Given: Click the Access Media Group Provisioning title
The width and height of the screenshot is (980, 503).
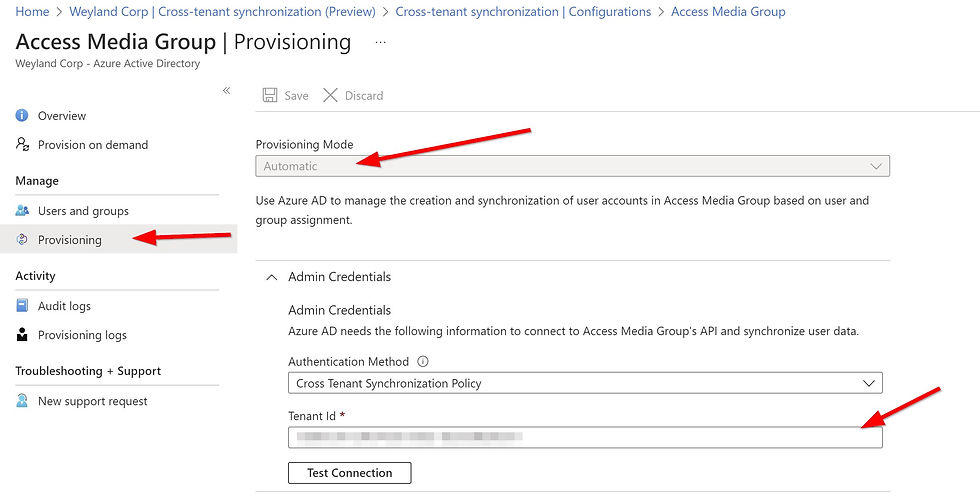Looking at the screenshot, I should [183, 42].
